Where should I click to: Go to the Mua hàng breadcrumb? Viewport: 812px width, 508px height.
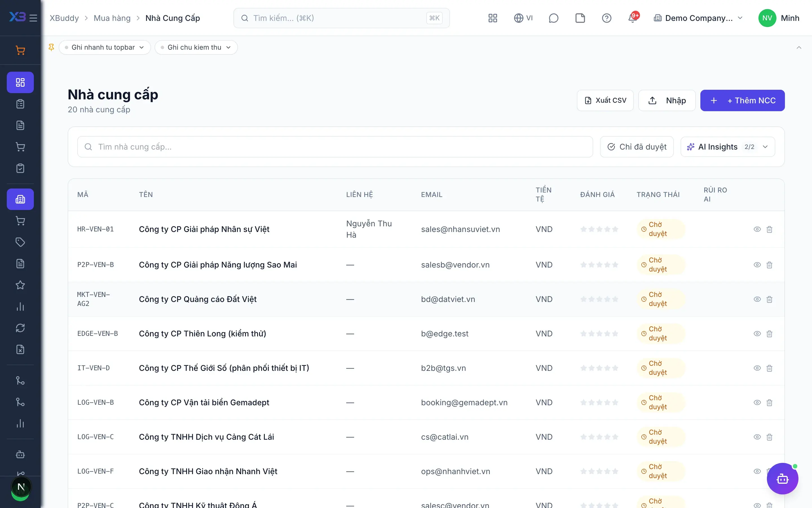coord(112,18)
